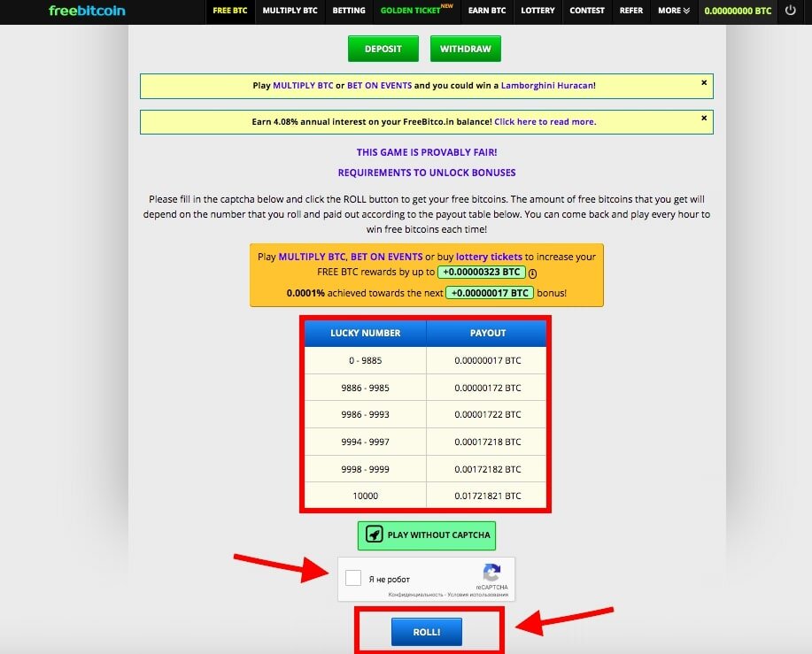
Task: Click the captcha "Конфиденциальность" link
Action: coord(416,595)
